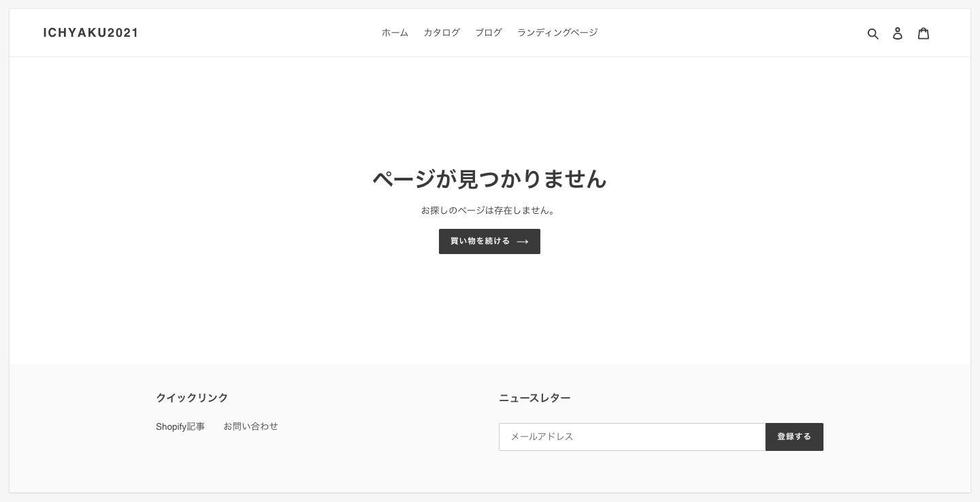Open the search magnifier icon
The height and width of the screenshot is (502, 980).
(873, 33)
